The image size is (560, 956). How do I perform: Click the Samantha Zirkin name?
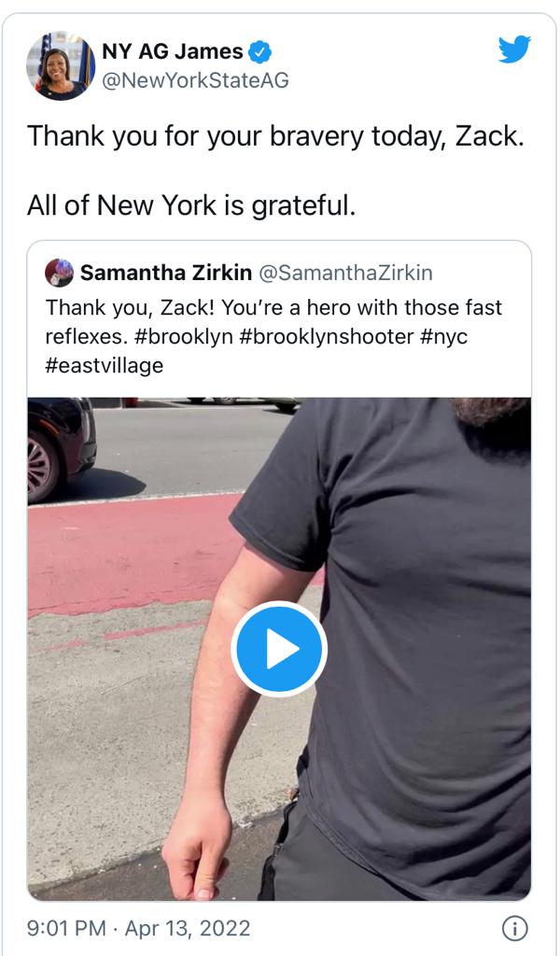pos(166,273)
